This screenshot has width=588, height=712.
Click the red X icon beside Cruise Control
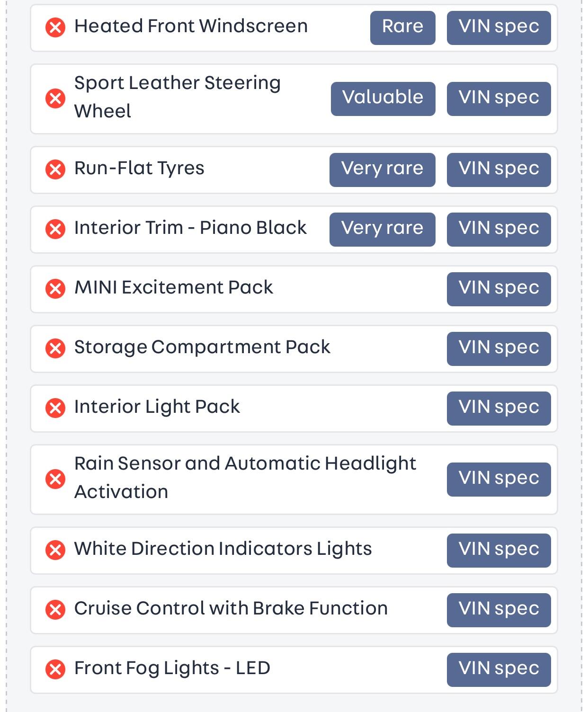click(55, 610)
